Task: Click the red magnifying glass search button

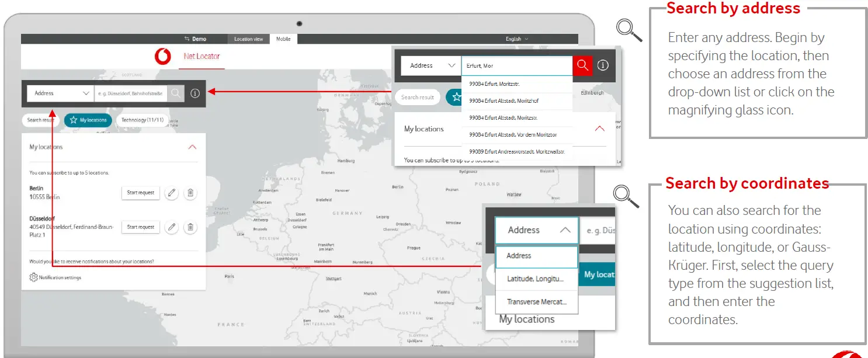Action: click(x=582, y=65)
